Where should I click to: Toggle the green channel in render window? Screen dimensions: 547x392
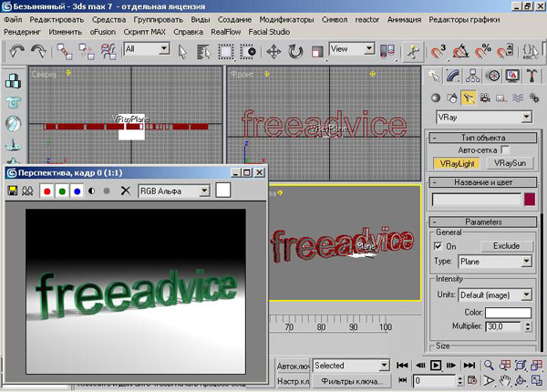click(x=62, y=191)
